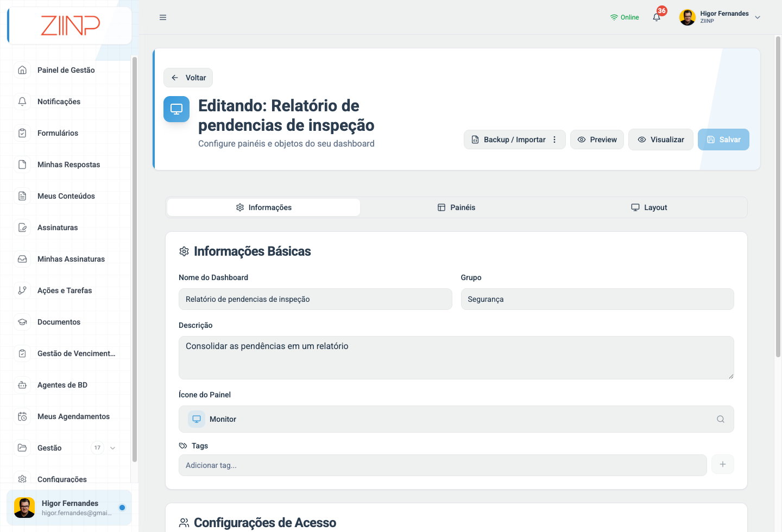Click the Monitor icon preview

click(197, 419)
